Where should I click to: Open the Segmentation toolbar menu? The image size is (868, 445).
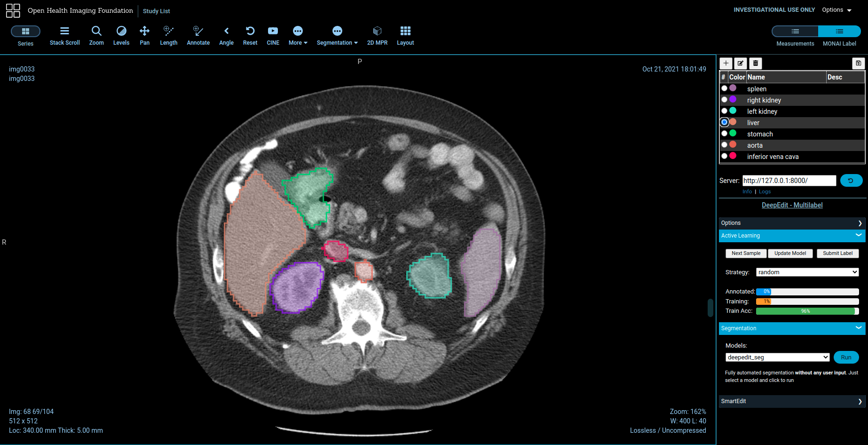337,36
